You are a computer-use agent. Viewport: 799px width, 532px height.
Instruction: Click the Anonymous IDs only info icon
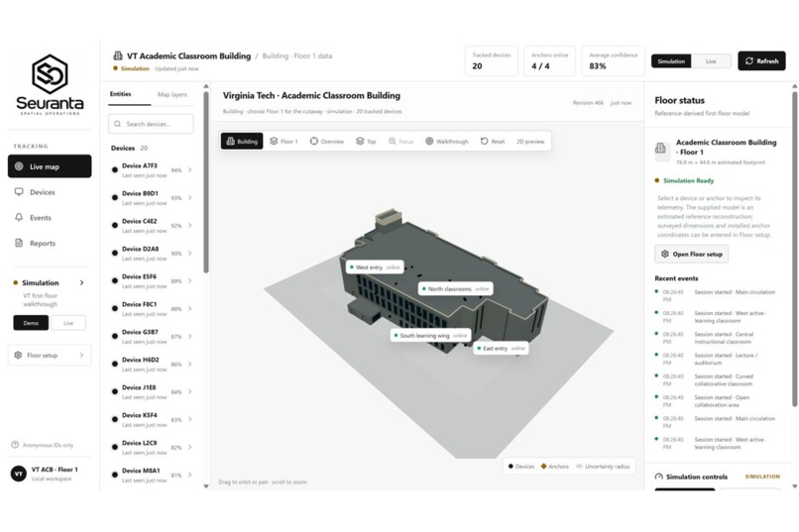click(15, 445)
